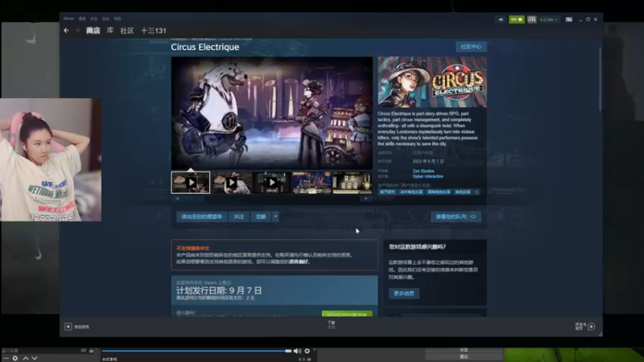The width and height of the screenshot is (644, 362).
Task: Expand more user tags plus button
Action: tap(477, 192)
